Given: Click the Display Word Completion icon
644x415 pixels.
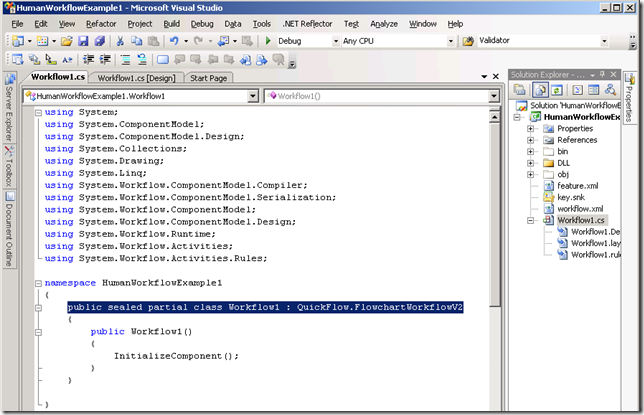Looking at the screenshot, I should [67, 60].
